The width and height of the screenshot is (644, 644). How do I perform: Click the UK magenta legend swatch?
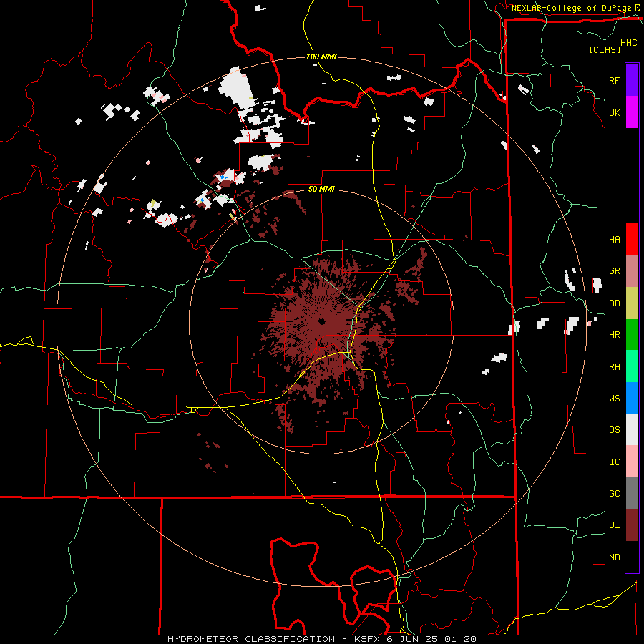pos(632,112)
